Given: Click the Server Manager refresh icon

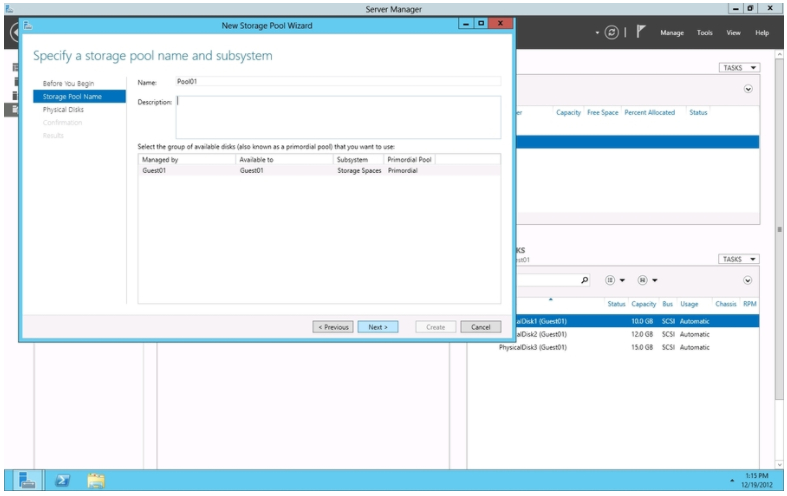Looking at the screenshot, I should click(611, 33).
